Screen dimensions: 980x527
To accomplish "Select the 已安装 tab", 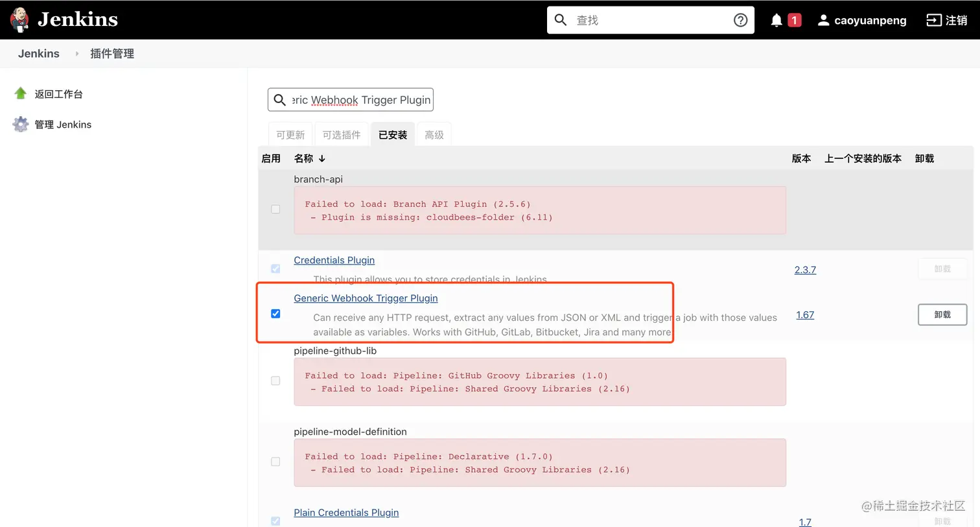I will [x=393, y=135].
